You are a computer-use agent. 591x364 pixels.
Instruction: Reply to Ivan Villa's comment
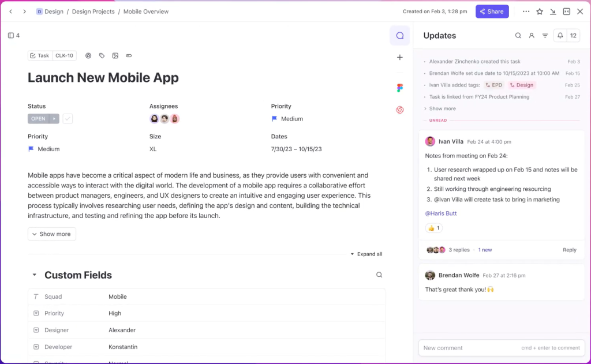point(569,250)
